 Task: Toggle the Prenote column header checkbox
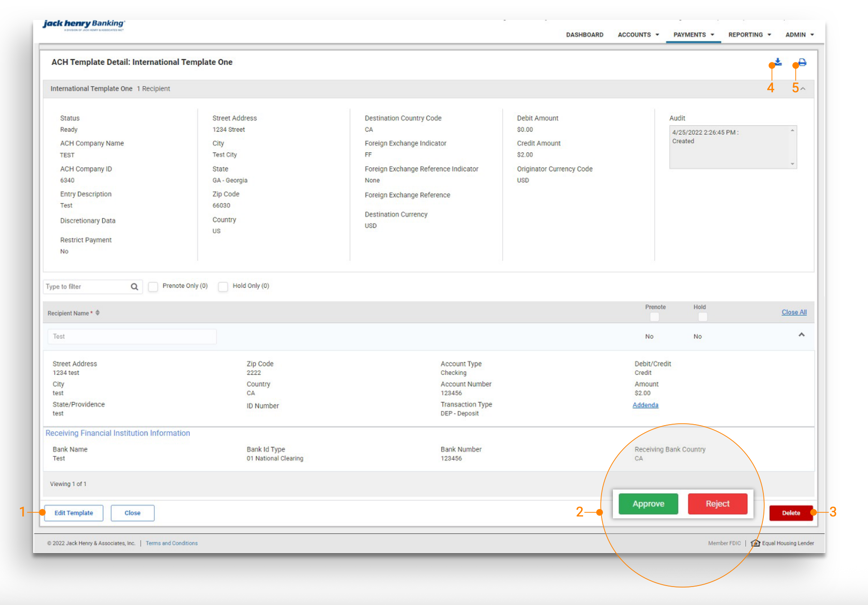tap(655, 317)
